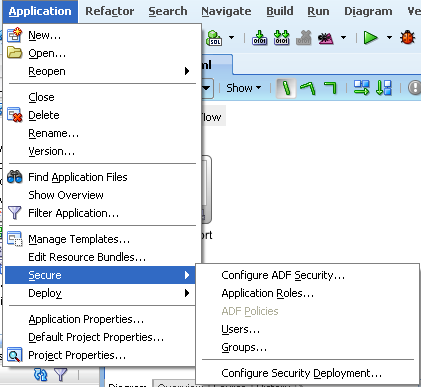This screenshot has width=421, height=387.
Task: Open dropdown next to Run arrow
Action: [389, 38]
